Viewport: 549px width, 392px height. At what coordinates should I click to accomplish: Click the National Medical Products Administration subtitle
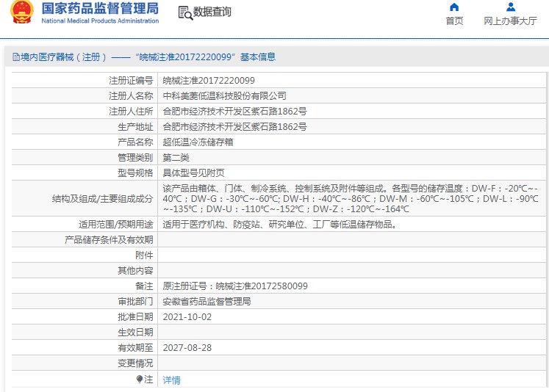[100, 21]
